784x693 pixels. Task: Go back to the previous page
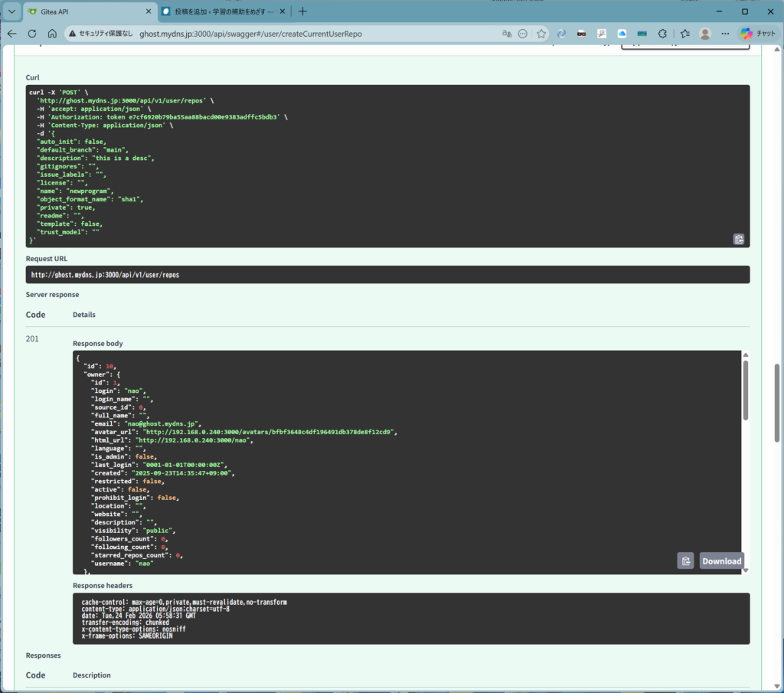[11, 34]
